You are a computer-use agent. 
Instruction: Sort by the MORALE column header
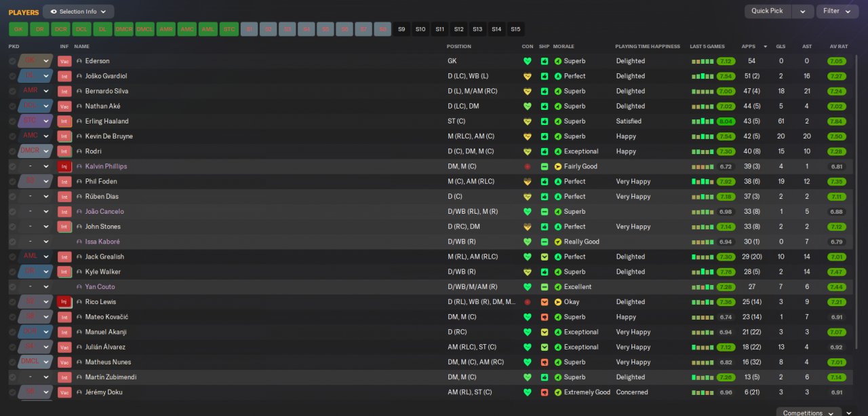coord(564,47)
